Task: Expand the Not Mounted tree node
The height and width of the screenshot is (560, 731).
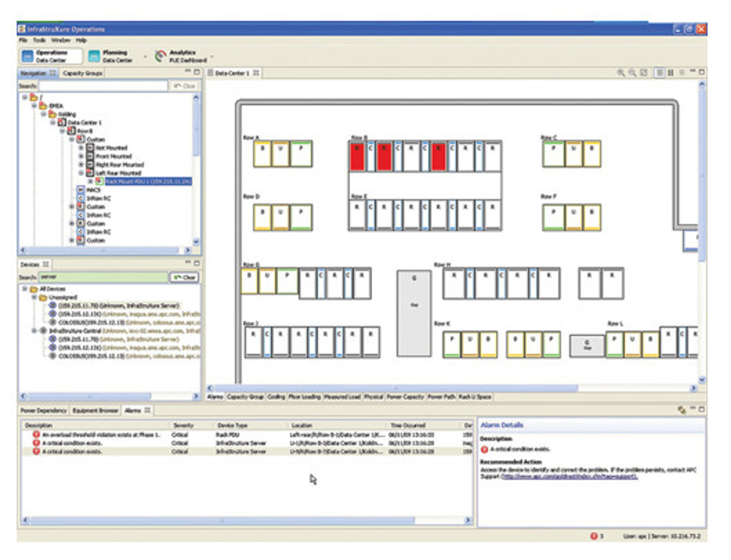Action: (81, 147)
